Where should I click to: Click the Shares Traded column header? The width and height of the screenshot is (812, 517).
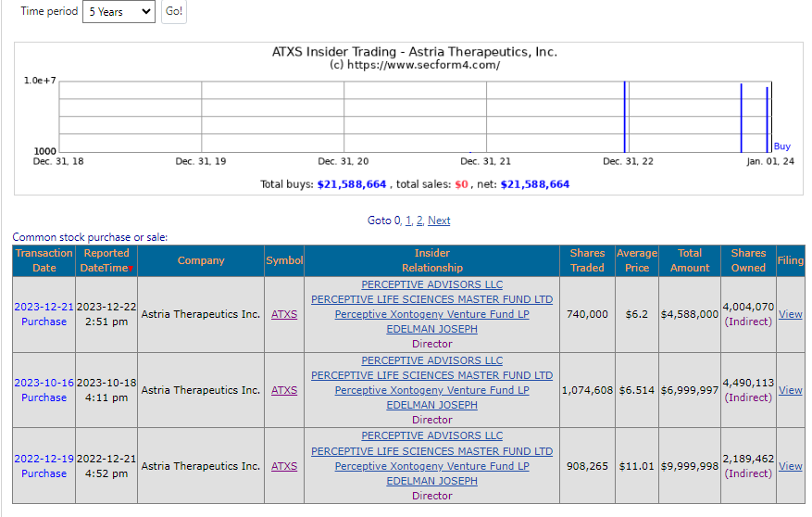(x=587, y=260)
